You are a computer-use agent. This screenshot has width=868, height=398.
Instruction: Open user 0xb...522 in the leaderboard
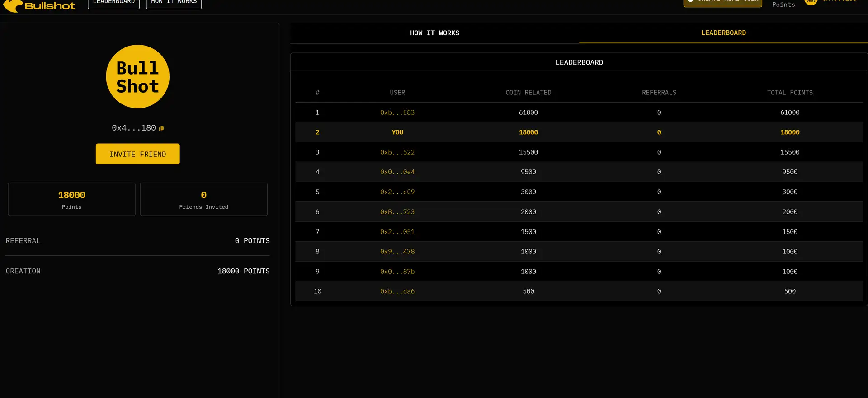pos(397,152)
